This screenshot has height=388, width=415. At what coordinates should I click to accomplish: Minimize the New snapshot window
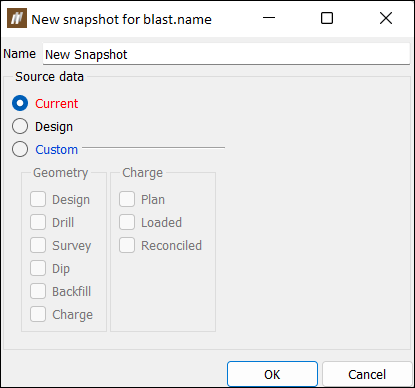[x=269, y=18]
